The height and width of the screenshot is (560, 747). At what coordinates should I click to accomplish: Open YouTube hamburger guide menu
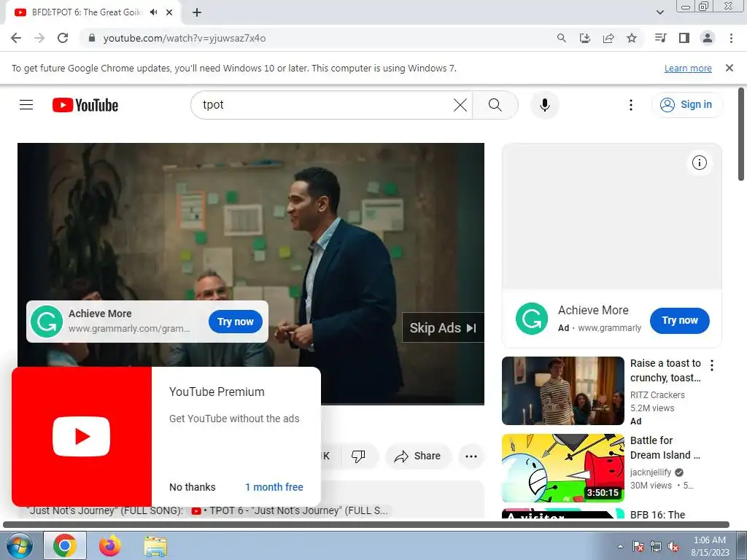[x=26, y=105]
